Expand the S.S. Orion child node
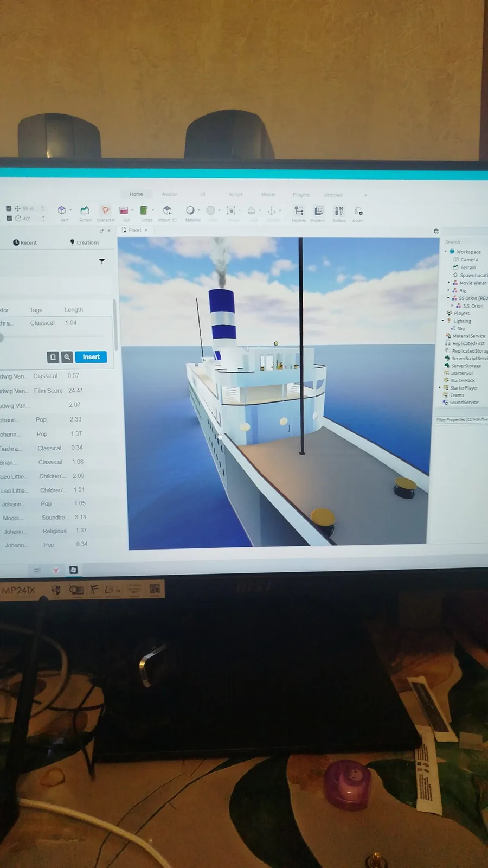Image resolution: width=488 pixels, height=868 pixels. [452, 305]
